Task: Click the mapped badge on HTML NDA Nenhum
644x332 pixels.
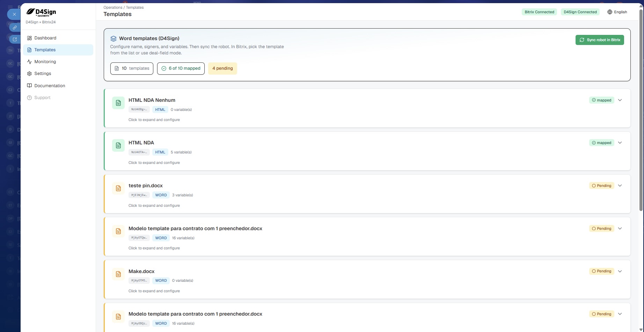Action: (601, 100)
